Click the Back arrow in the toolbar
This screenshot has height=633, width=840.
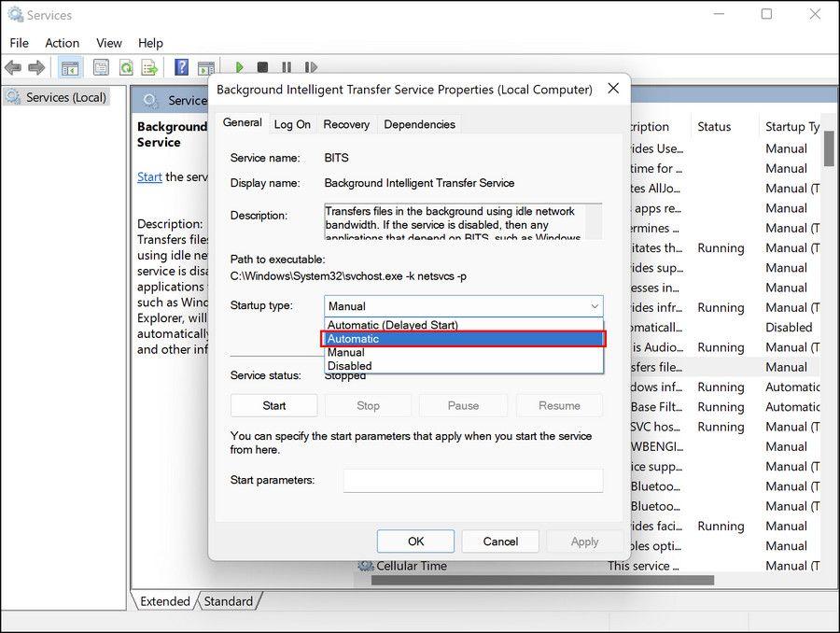click(x=13, y=68)
